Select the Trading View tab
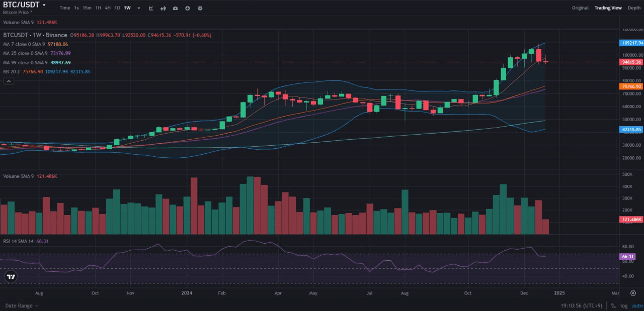The width and height of the screenshot is (644, 311). [608, 8]
